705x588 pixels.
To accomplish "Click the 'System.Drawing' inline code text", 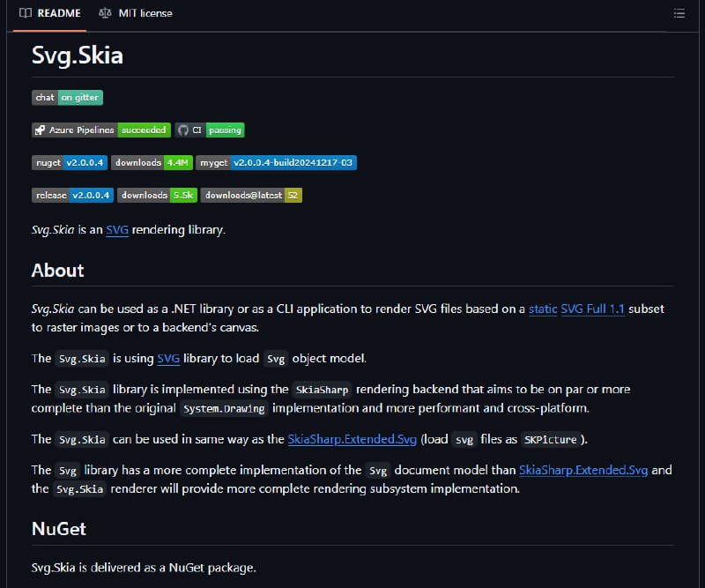I will [224, 408].
